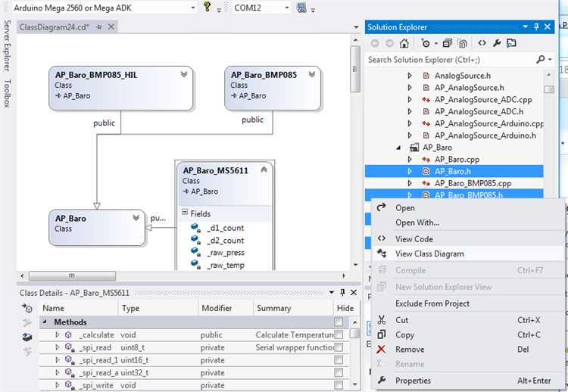
Task: Pin the Class Details panel
Action: 342,292
